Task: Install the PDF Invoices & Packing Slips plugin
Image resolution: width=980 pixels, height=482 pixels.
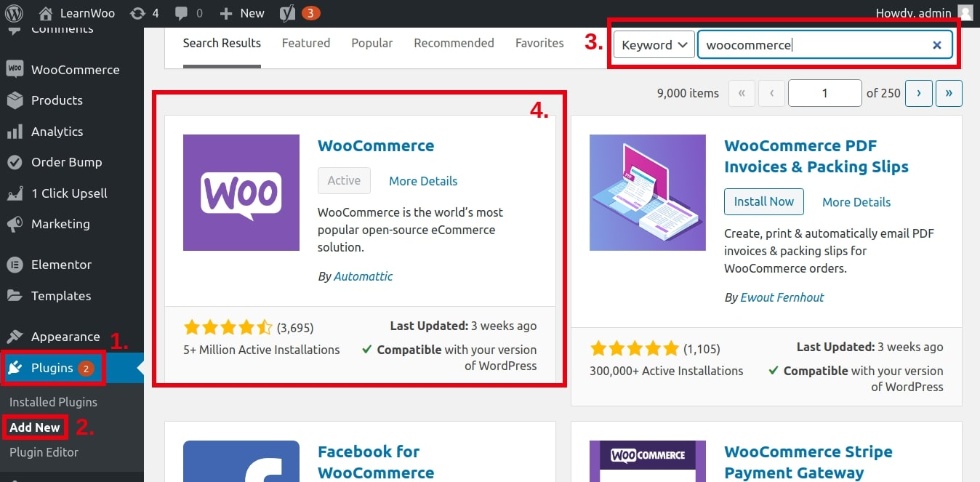Action: (x=764, y=202)
